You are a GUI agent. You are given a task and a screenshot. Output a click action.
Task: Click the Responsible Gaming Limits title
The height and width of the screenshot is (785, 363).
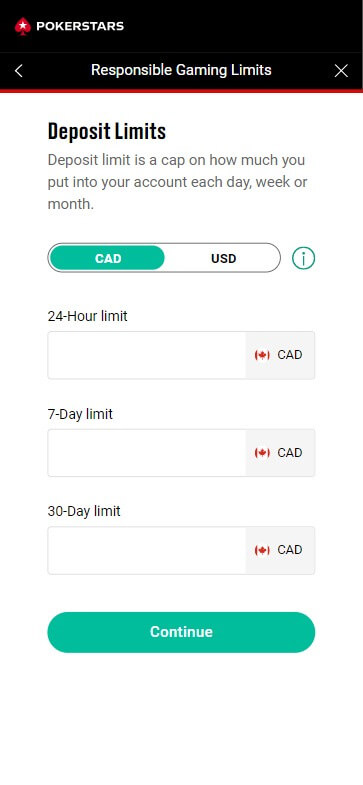point(181,70)
